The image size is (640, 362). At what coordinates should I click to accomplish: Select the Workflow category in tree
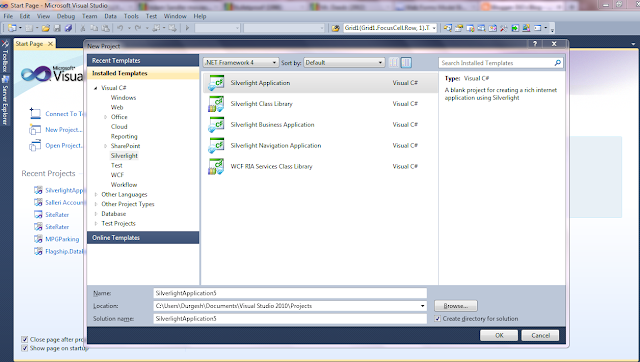click(x=124, y=185)
